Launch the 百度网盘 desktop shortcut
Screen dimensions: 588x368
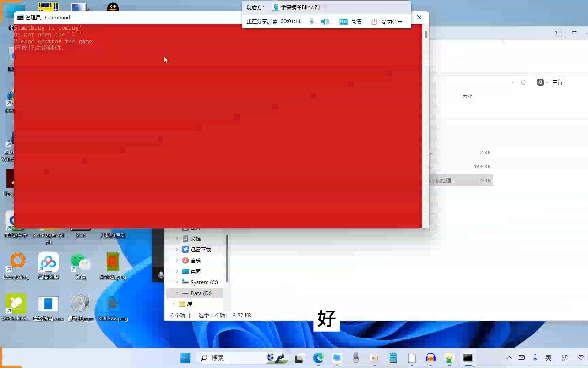click(x=48, y=266)
